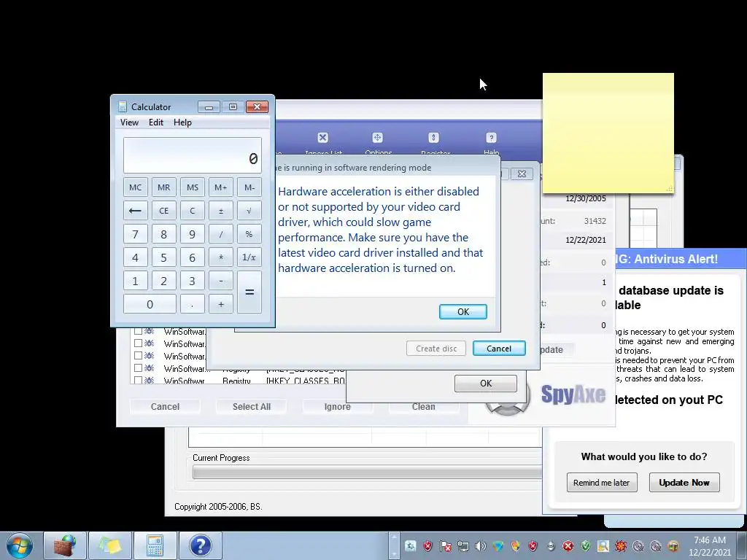
Task: Click calculator backspace arrow key
Action: (x=135, y=211)
